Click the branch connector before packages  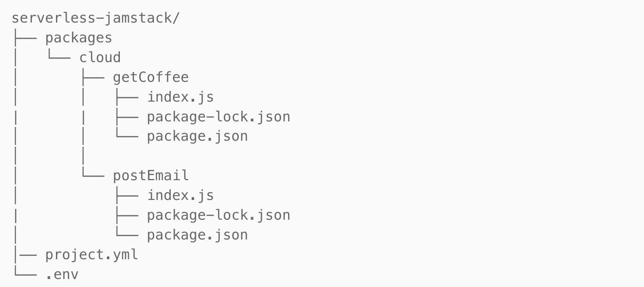point(24,38)
